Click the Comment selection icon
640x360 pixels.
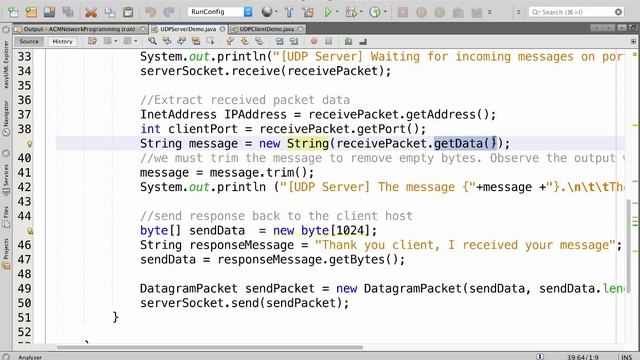pyautogui.click(x=348, y=41)
